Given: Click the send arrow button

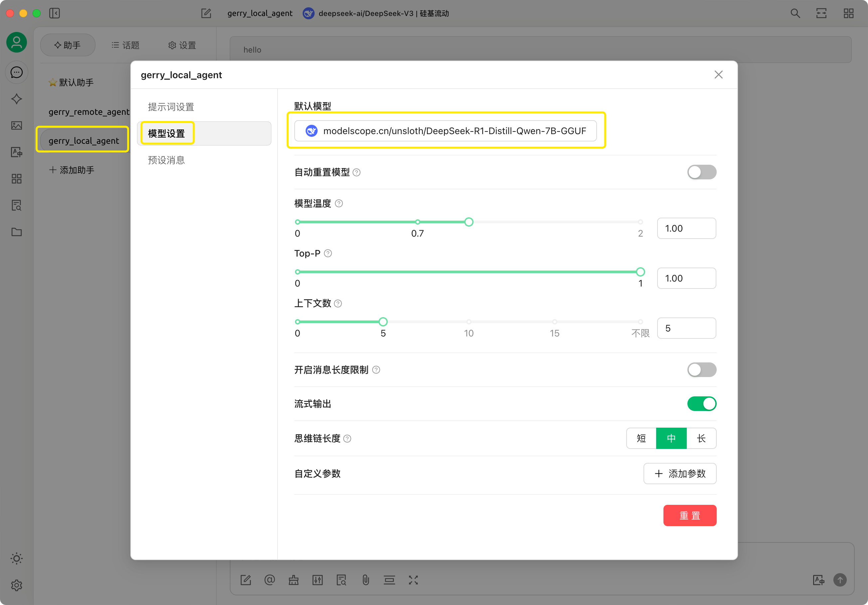Looking at the screenshot, I should (840, 580).
